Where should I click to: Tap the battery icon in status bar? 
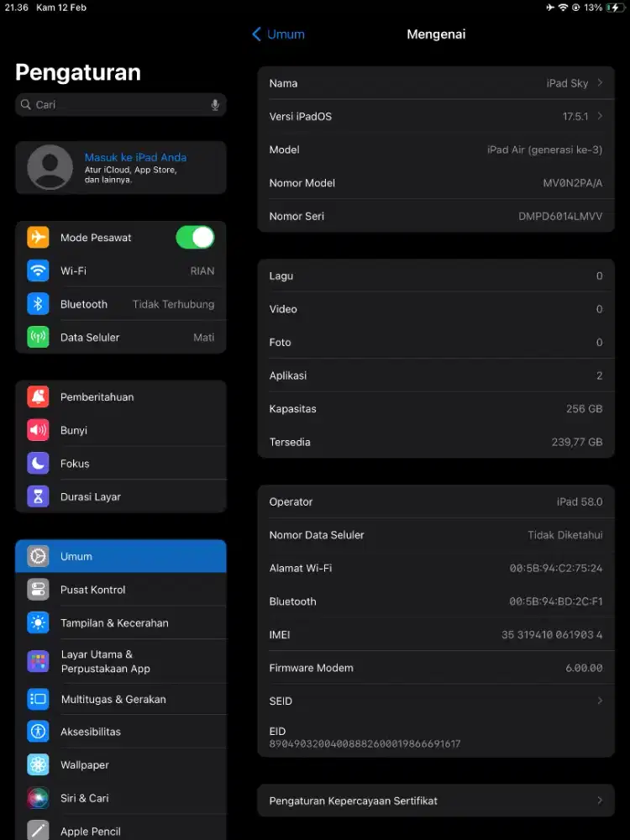[x=615, y=8]
